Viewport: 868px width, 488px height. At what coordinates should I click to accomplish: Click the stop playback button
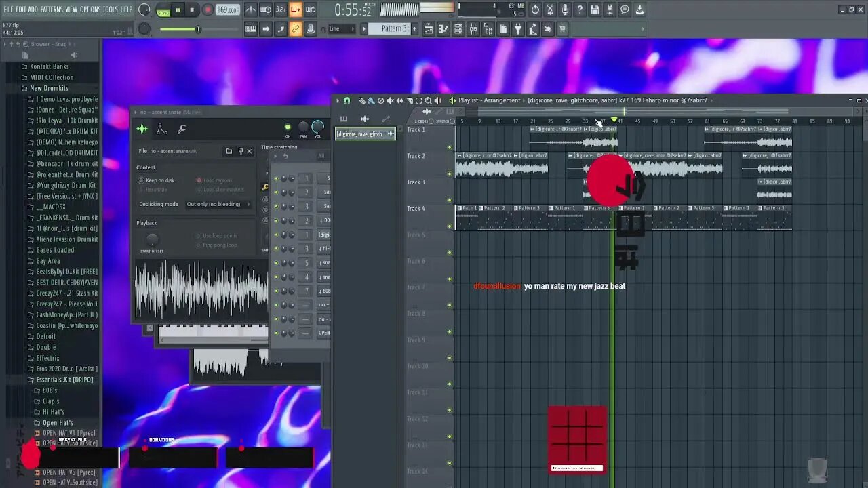tap(192, 10)
